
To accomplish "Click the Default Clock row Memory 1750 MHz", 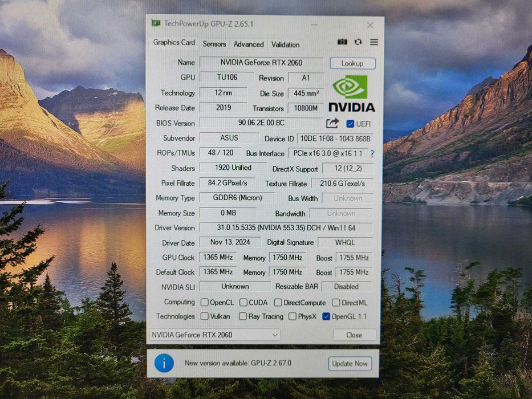I will coord(287,272).
